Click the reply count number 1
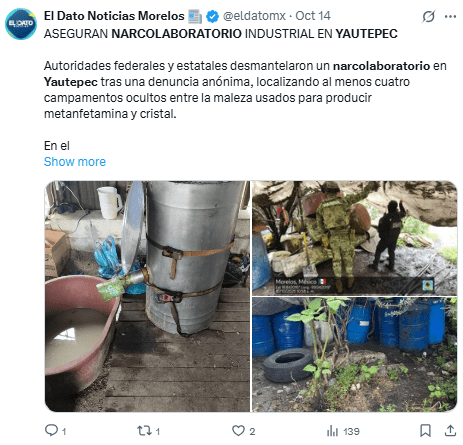Image resolution: width=463 pixels, height=445 pixels. point(64,432)
